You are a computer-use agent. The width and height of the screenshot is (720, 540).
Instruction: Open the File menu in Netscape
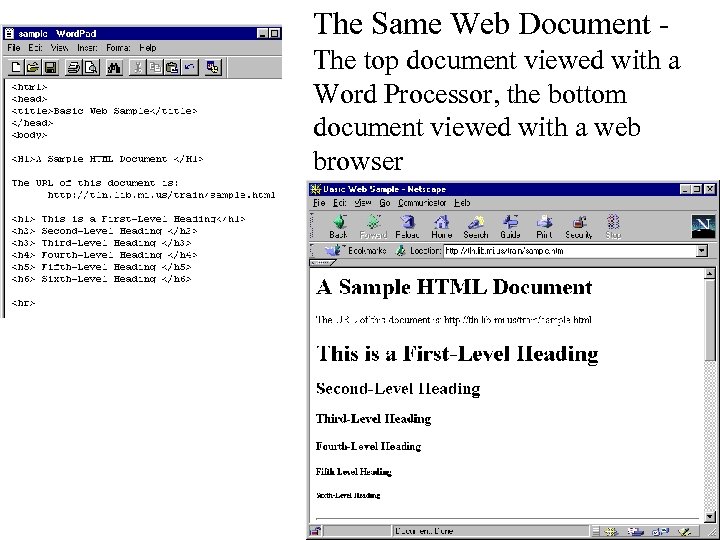point(319,202)
